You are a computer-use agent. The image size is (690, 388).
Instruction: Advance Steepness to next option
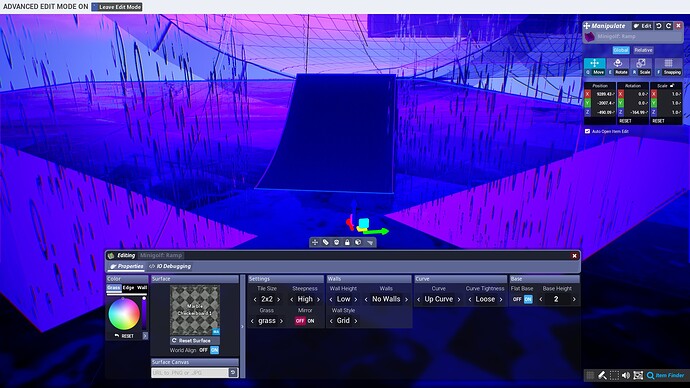319,300
